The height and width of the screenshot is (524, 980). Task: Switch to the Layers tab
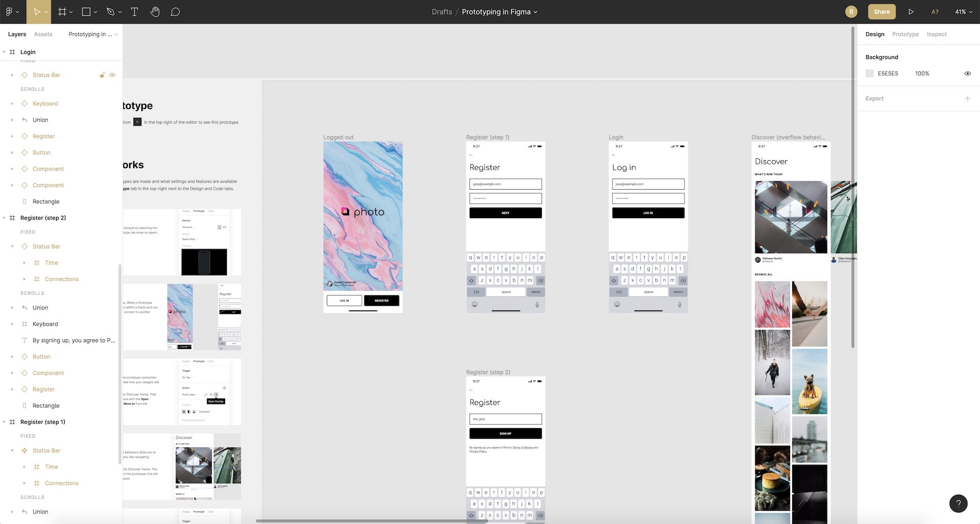pyautogui.click(x=17, y=34)
